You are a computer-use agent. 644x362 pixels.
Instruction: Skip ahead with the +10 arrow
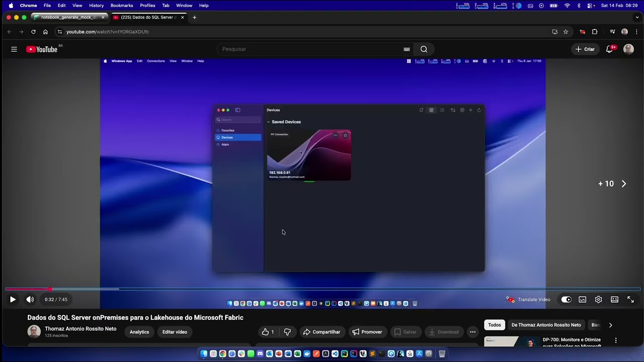[624, 184]
